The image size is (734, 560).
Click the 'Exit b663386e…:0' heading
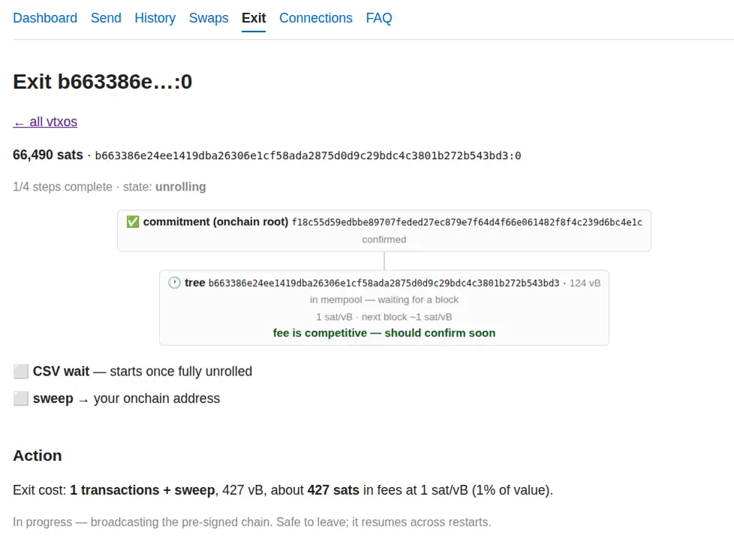click(103, 82)
